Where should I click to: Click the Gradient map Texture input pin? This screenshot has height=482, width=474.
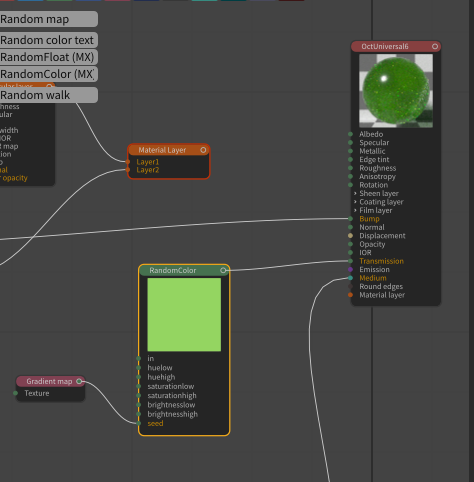click(x=15, y=393)
